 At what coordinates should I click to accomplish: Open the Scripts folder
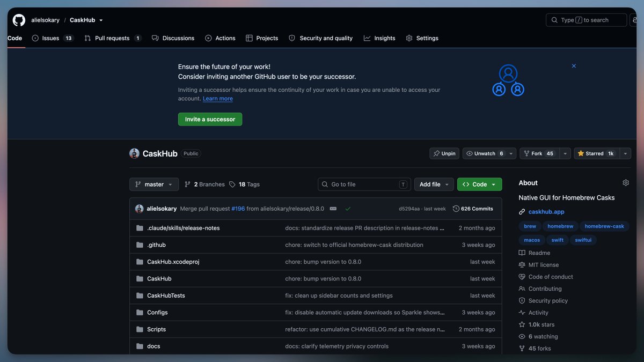coord(156,329)
